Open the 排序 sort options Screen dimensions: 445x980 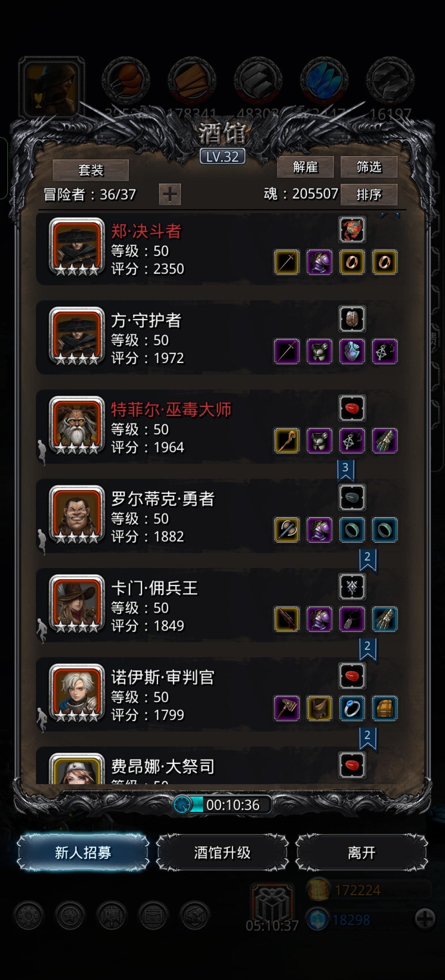coord(369,194)
